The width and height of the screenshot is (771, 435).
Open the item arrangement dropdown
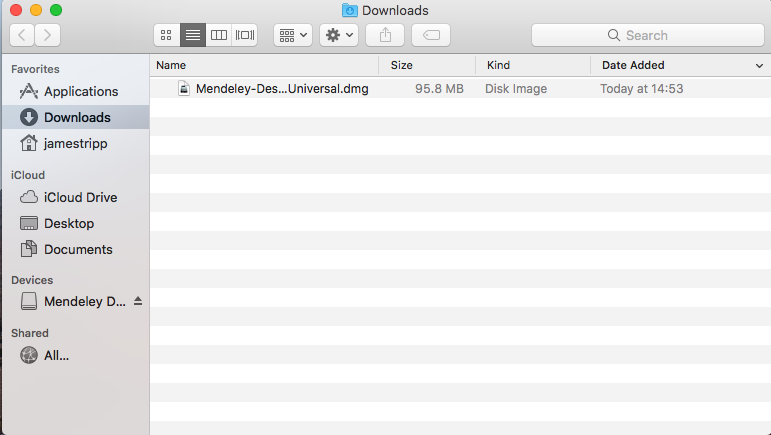pyautogui.click(x=293, y=35)
